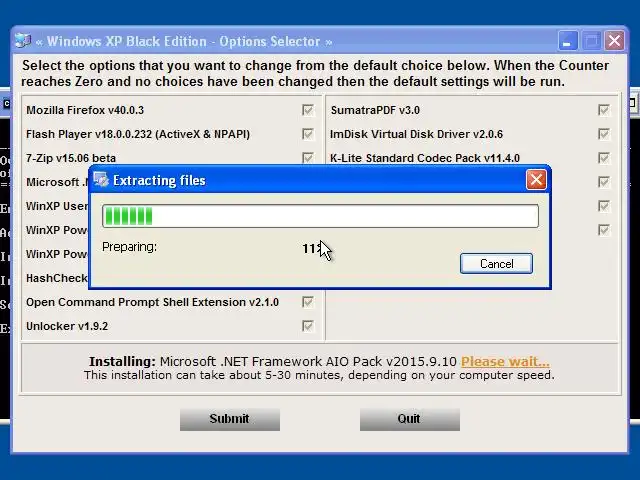Uncheck K-Lite Standard Codec Pack option
Viewport: 640px width, 480px height.
coord(604,158)
